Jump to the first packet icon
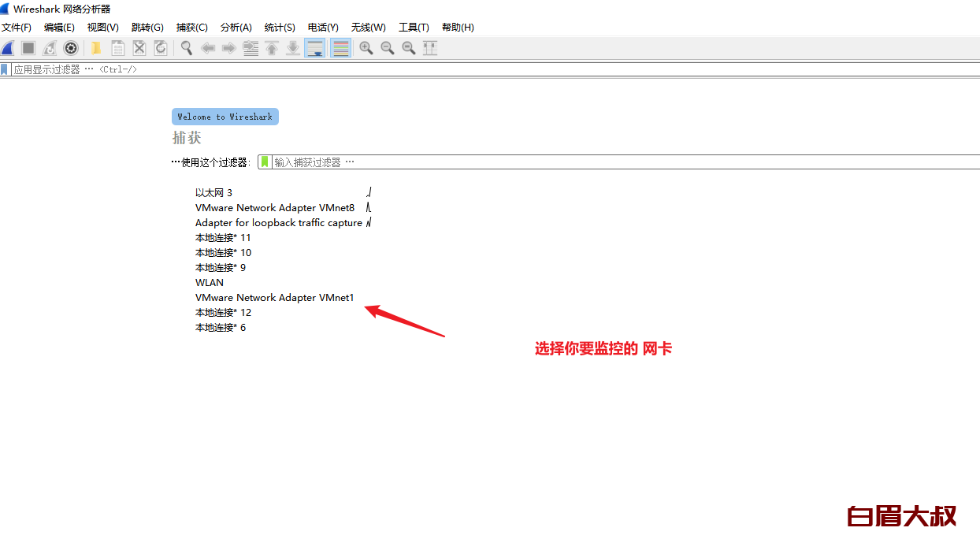 pos(272,48)
